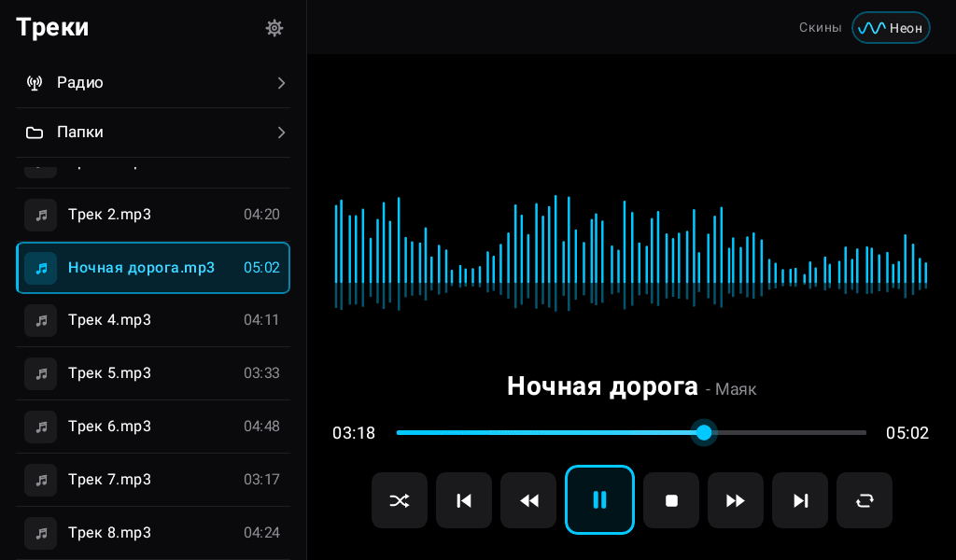The width and height of the screenshot is (956, 560).
Task: Click the Папки folder icon
Action: (x=35, y=133)
